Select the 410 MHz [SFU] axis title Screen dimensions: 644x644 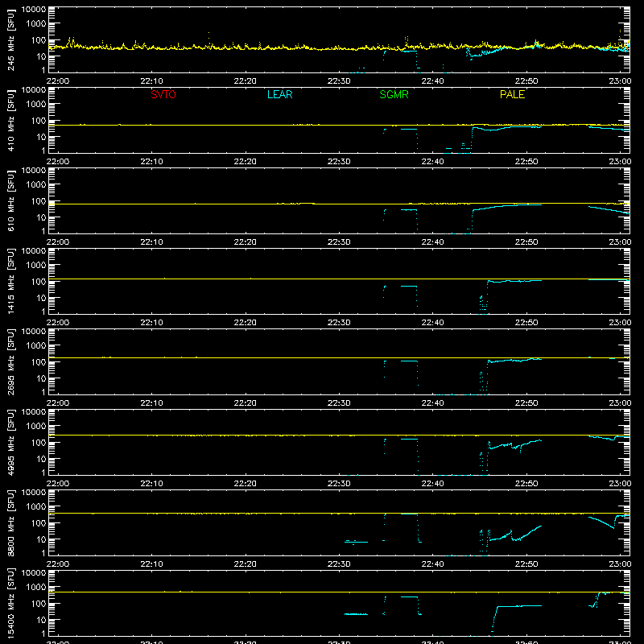pos(11,120)
